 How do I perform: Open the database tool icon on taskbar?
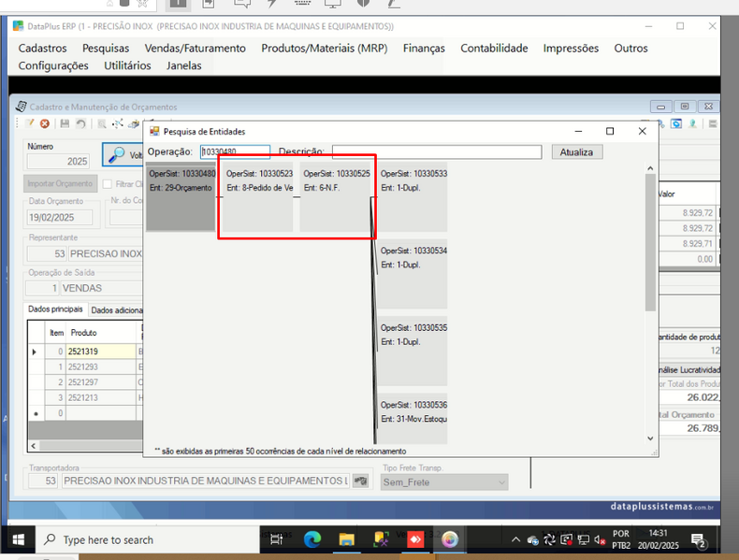pyautogui.click(x=381, y=539)
